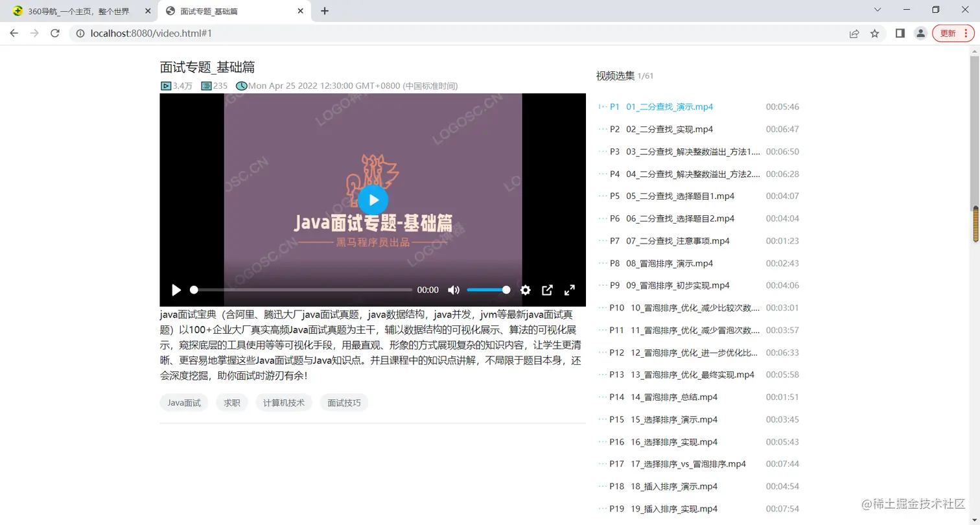The height and width of the screenshot is (525, 980).
Task: Open P4 03_二分查找_解决整数溢出_方法2
Action: [x=699, y=174]
